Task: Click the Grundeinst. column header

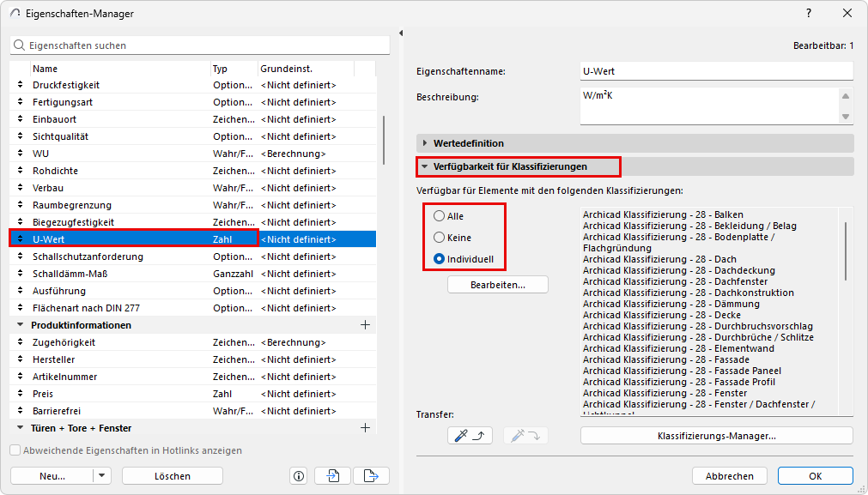Action: (307, 69)
